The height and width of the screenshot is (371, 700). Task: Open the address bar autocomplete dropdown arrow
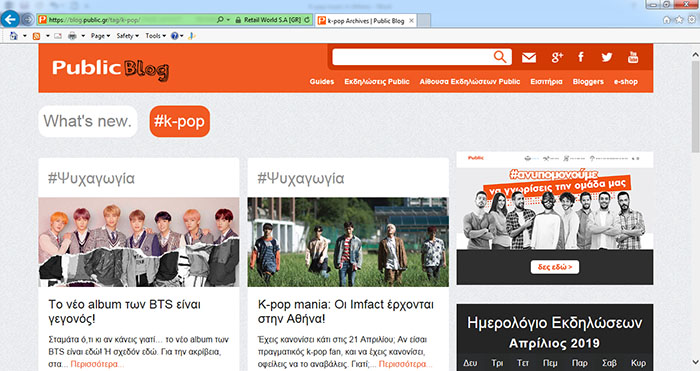click(228, 20)
